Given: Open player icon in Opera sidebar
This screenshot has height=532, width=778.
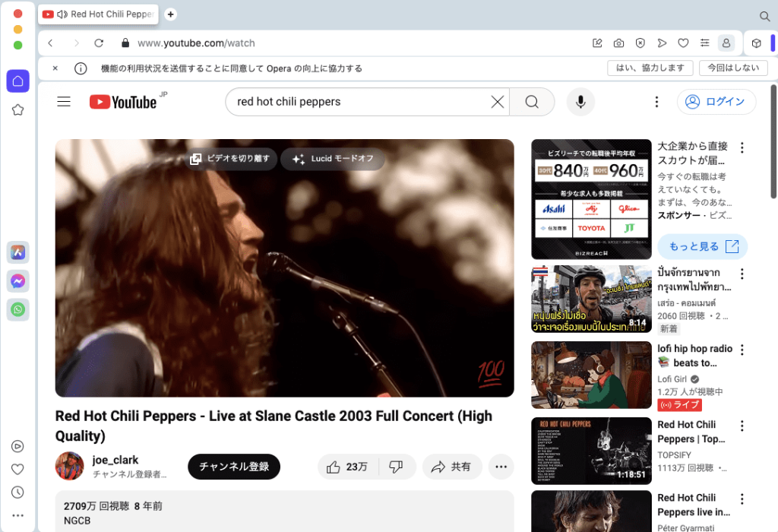Looking at the screenshot, I should (x=17, y=446).
